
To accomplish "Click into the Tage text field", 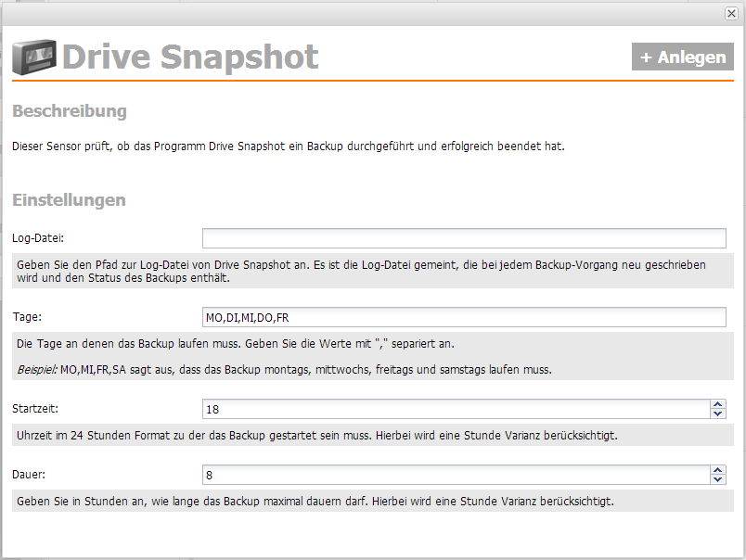I will click(x=463, y=318).
